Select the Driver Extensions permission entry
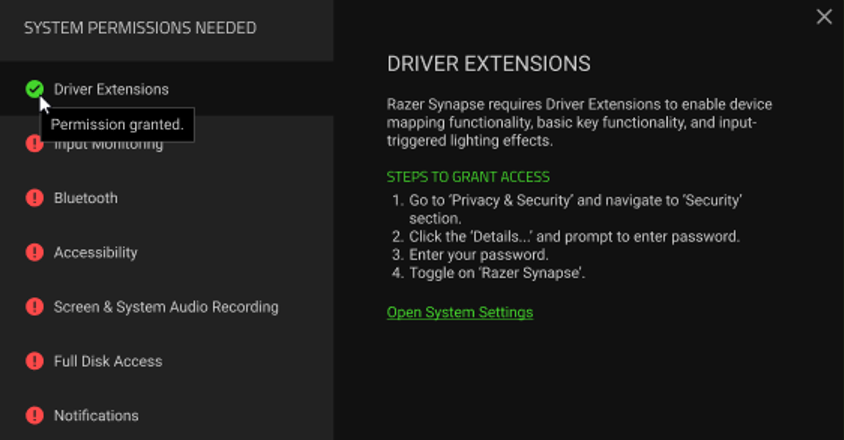Image resolution: width=844 pixels, height=440 pixels. coord(111,89)
